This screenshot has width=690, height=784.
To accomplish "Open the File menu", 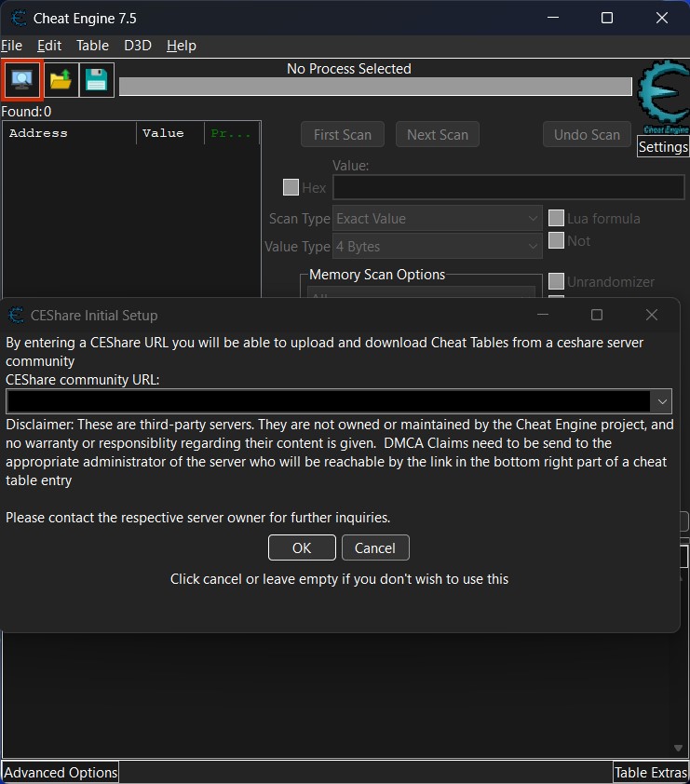I will point(11,46).
